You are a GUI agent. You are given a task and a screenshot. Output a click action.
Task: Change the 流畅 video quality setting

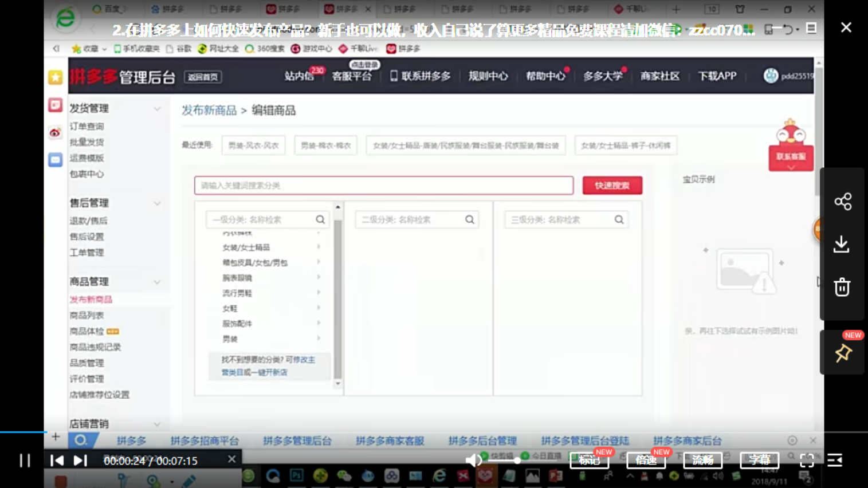(x=702, y=460)
